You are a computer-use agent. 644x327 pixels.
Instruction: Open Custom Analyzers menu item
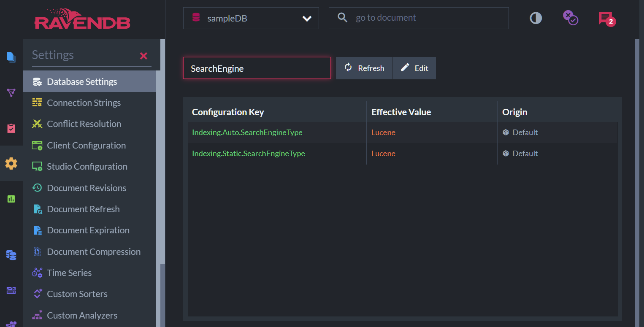[89, 316]
